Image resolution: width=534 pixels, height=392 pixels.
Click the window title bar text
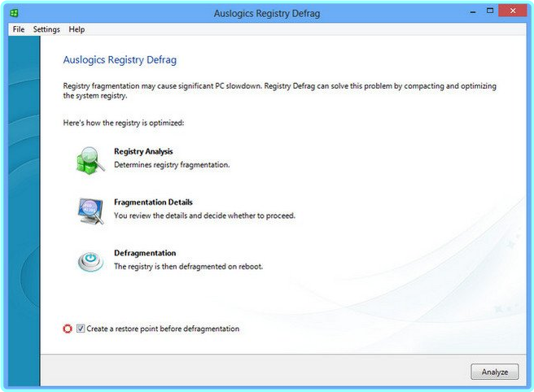267,13
